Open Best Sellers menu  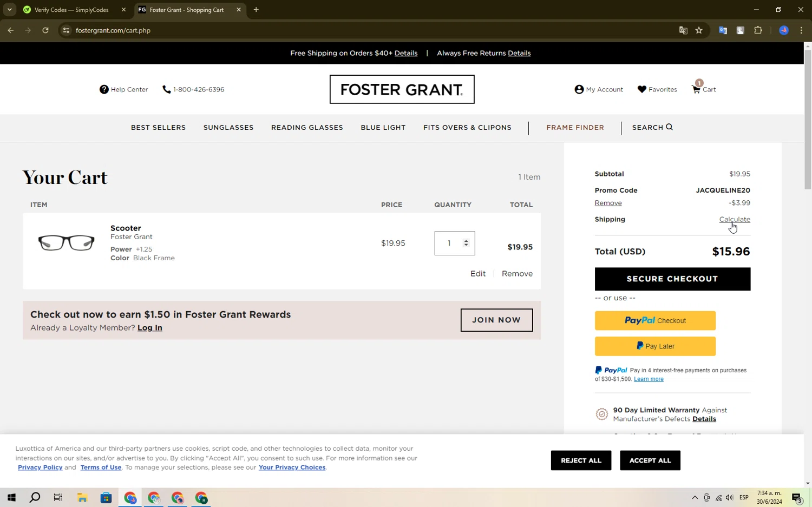pyautogui.click(x=158, y=128)
